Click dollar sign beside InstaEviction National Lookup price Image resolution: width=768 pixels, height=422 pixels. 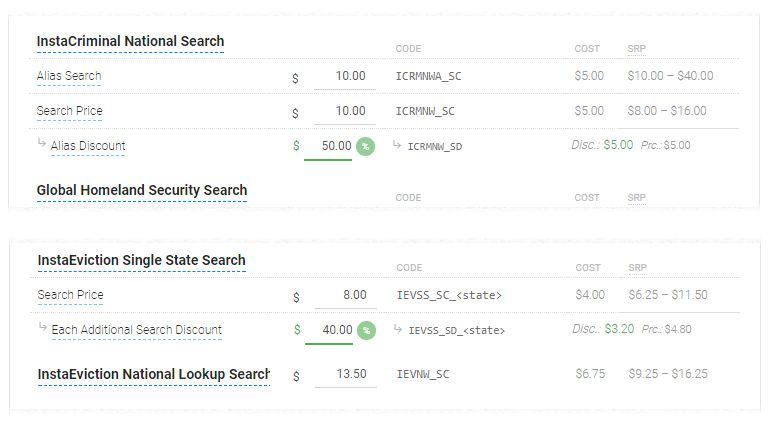click(x=296, y=376)
